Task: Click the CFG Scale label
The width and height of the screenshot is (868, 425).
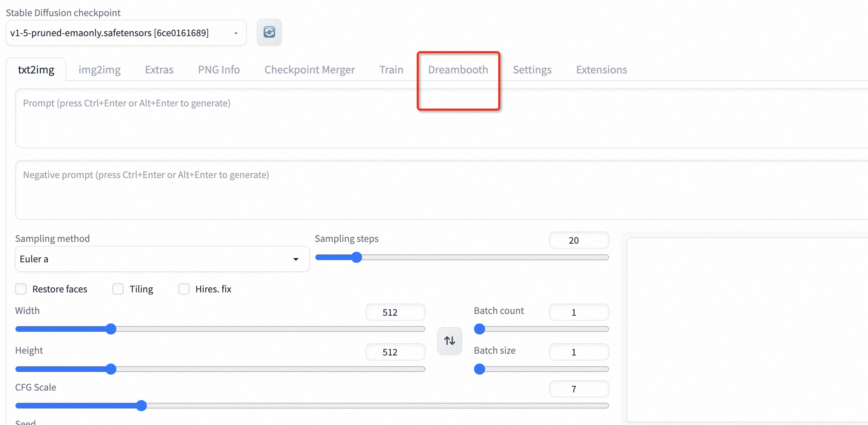Action: 36,387
